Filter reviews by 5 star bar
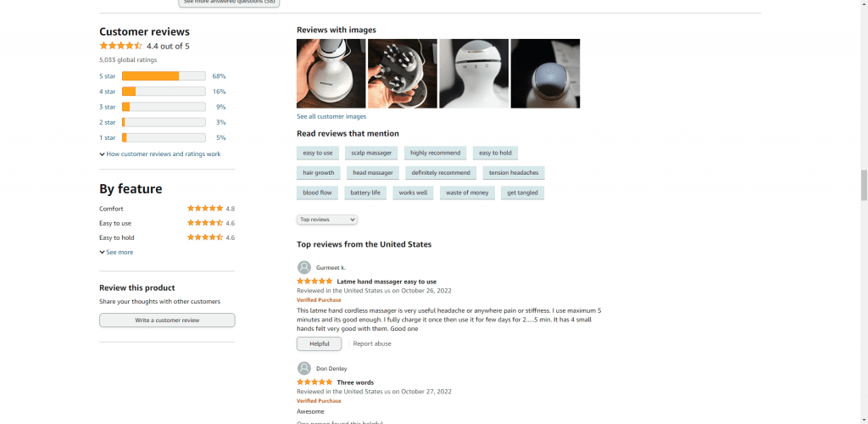The height and width of the screenshot is (424, 868). (164, 75)
